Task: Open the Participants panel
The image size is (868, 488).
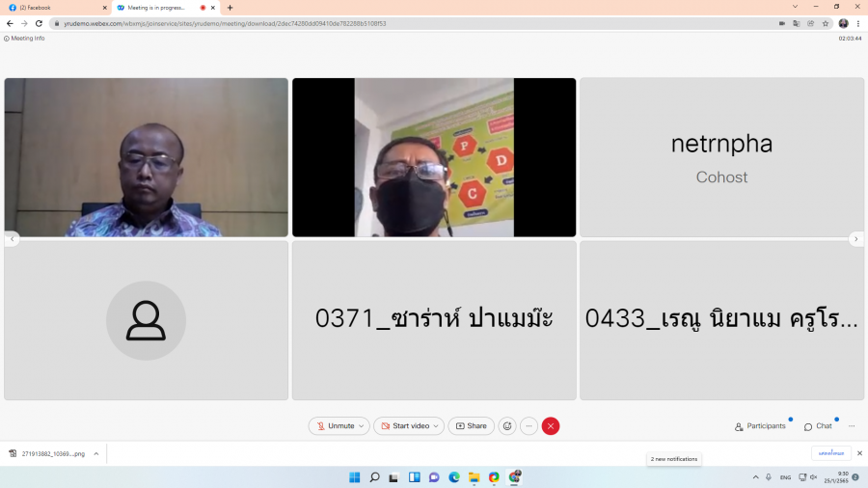Action: 761,426
